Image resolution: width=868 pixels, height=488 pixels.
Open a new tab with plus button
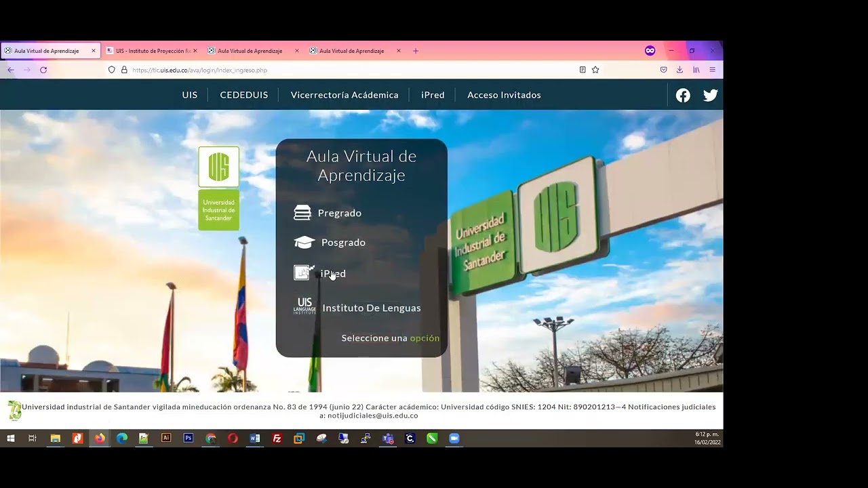click(x=416, y=51)
